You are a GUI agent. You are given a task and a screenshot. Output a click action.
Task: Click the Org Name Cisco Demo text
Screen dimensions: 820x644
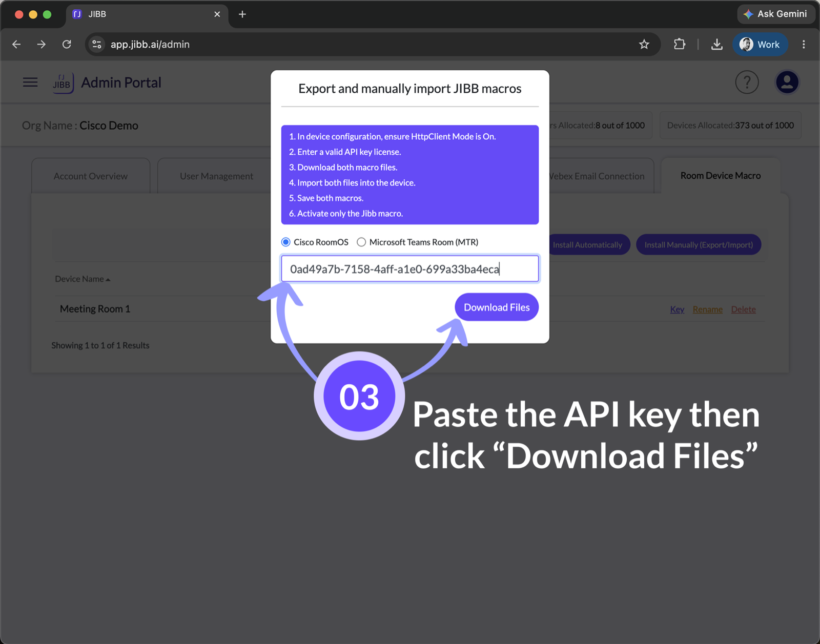(x=80, y=126)
